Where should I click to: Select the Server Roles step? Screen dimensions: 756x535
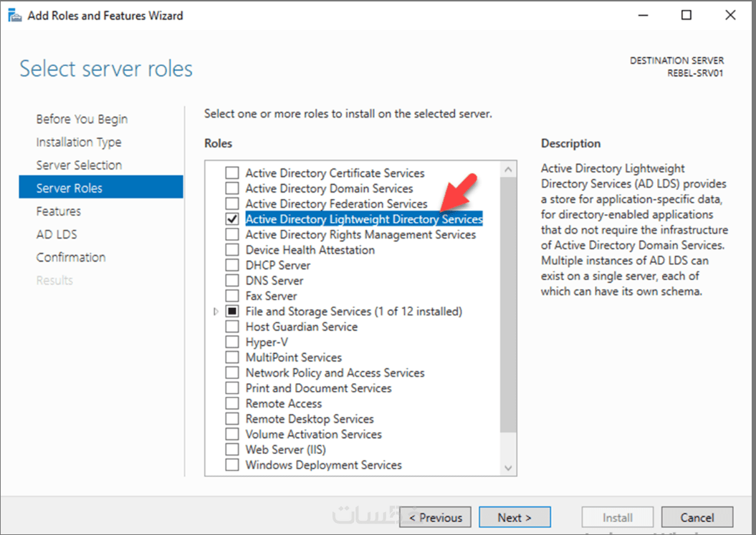click(101, 187)
